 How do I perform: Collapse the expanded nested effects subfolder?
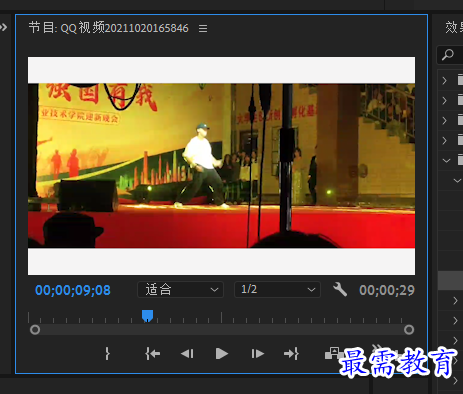pos(457,181)
